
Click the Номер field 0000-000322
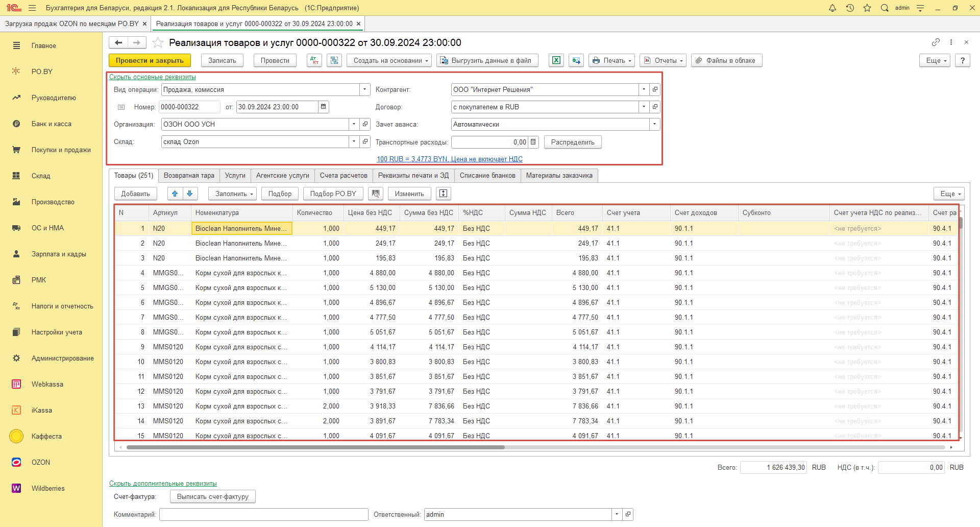click(189, 107)
